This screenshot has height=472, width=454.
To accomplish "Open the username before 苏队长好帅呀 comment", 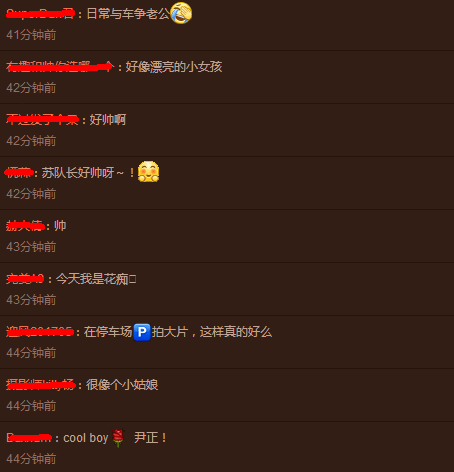I will pyautogui.click(x=19, y=173).
